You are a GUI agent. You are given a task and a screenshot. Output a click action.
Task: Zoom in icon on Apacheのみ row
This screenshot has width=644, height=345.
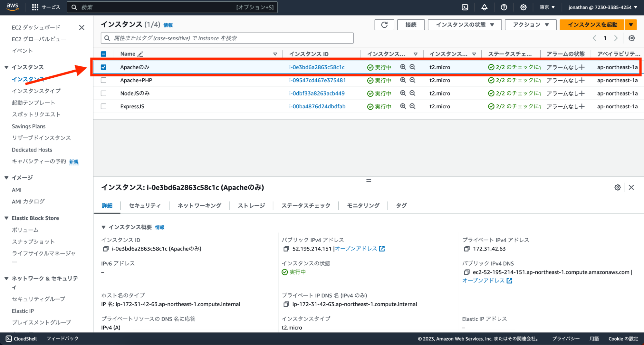[403, 67]
